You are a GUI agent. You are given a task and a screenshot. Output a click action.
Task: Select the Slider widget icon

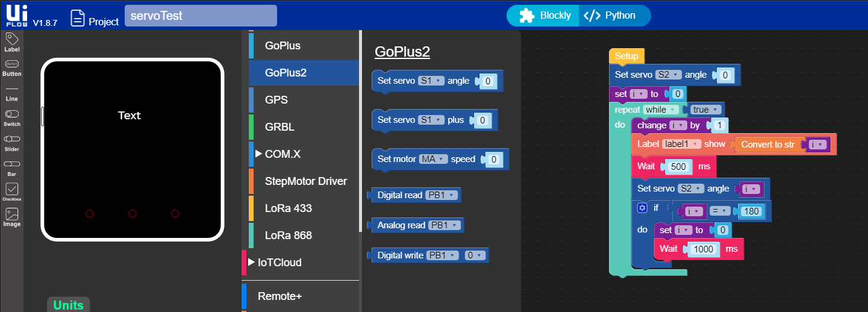tap(12, 139)
